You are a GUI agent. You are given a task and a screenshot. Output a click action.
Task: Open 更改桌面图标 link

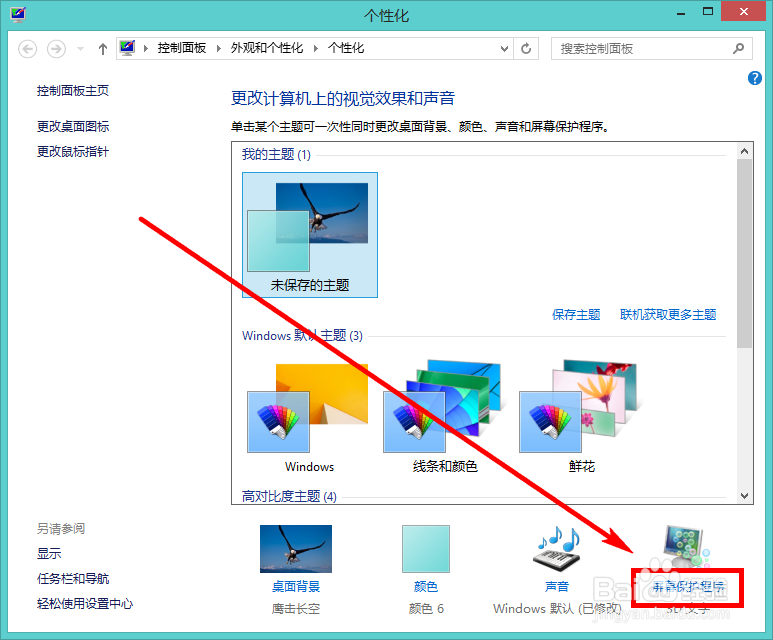tap(73, 127)
